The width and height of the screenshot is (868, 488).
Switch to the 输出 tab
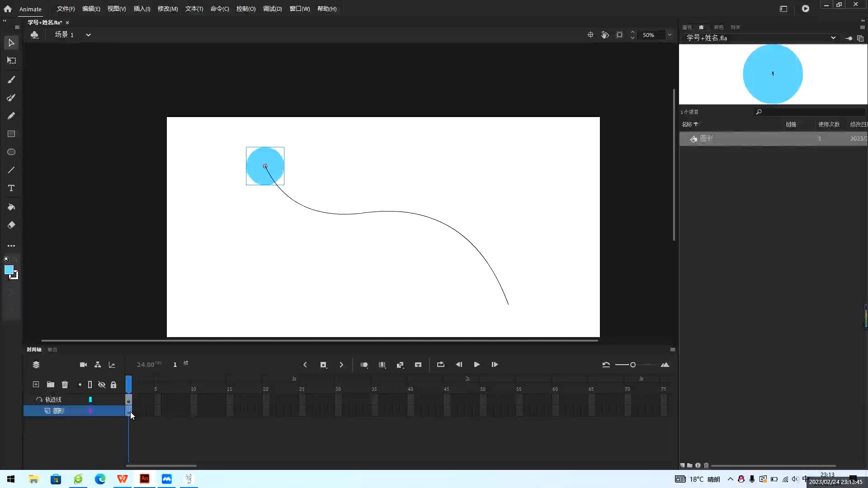[52, 349]
